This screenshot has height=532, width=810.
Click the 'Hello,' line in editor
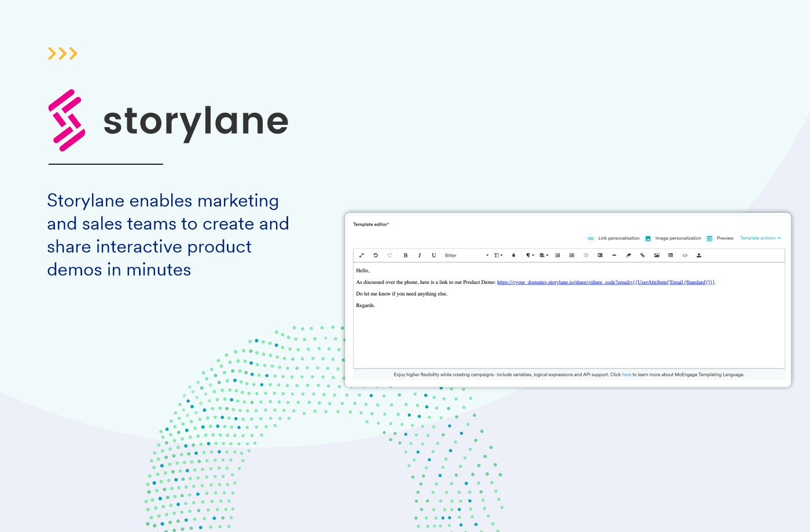[x=363, y=271]
